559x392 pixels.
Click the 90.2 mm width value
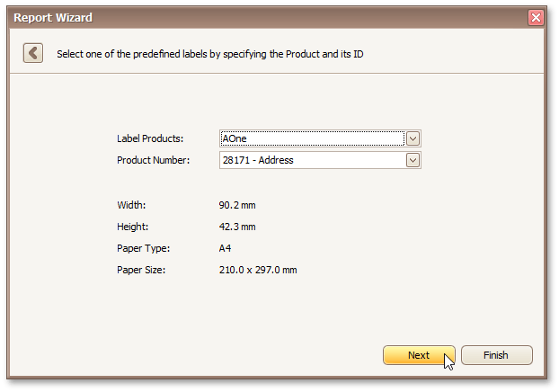coord(237,205)
